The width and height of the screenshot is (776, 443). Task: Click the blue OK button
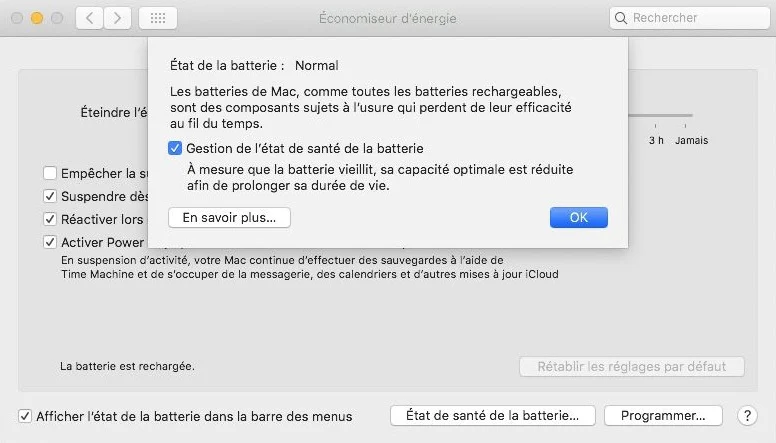579,217
